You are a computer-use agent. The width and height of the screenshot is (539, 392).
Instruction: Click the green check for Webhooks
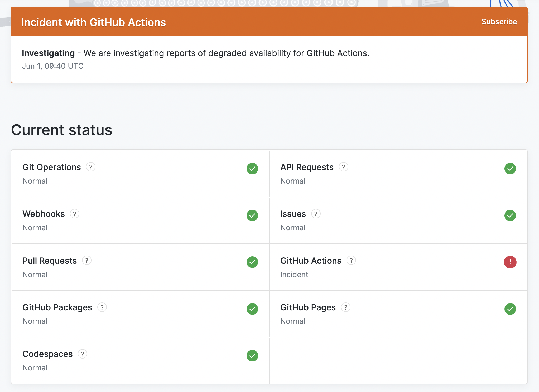click(252, 215)
